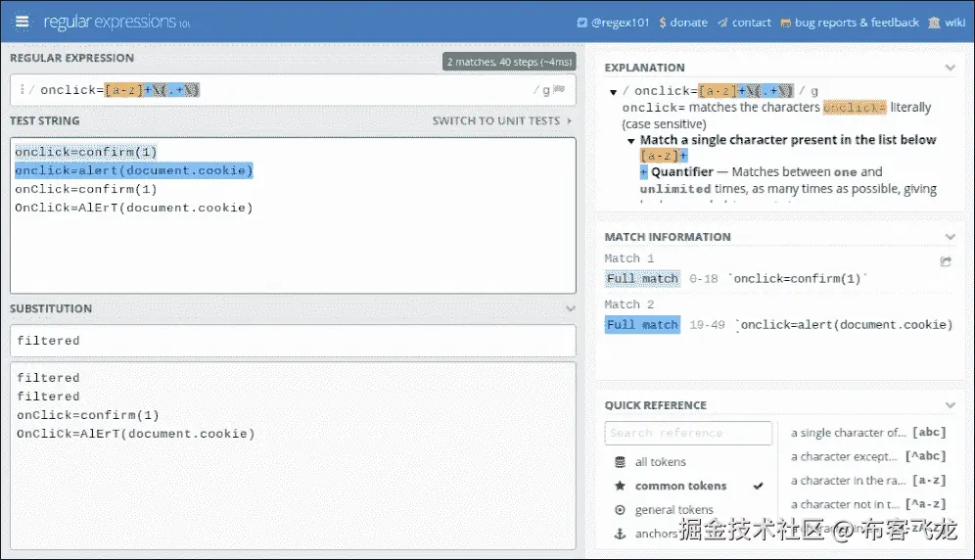Click highlighted match 'onclick=alert(document.cookie)' in test string

pos(134,170)
